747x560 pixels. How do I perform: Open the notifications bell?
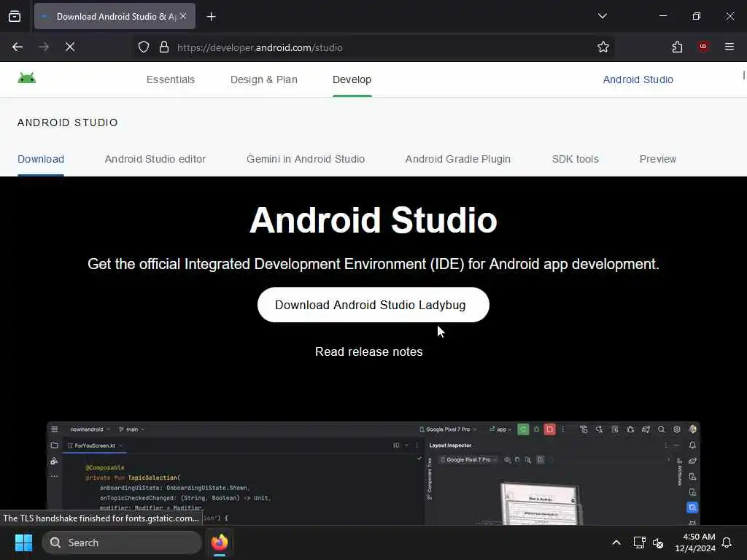click(x=727, y=542)
